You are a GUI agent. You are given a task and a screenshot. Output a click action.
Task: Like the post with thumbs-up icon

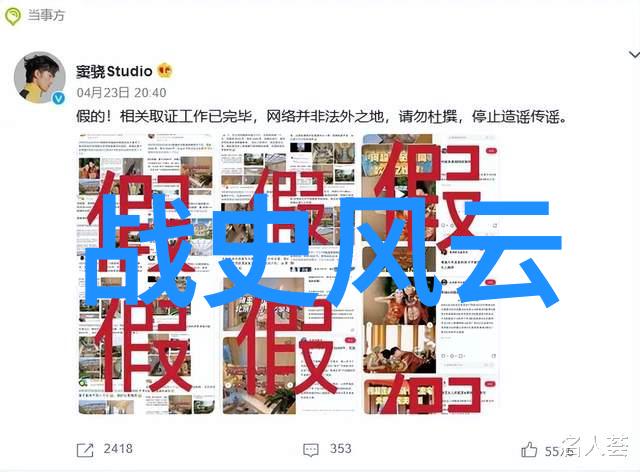[529, 450]
